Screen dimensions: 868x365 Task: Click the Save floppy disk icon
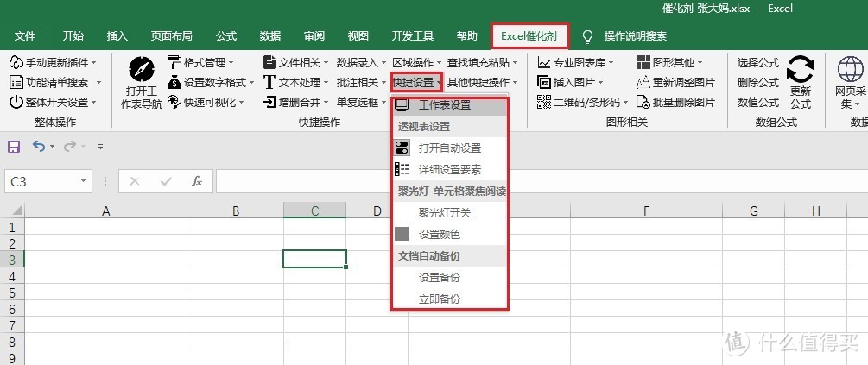point(13,147)
